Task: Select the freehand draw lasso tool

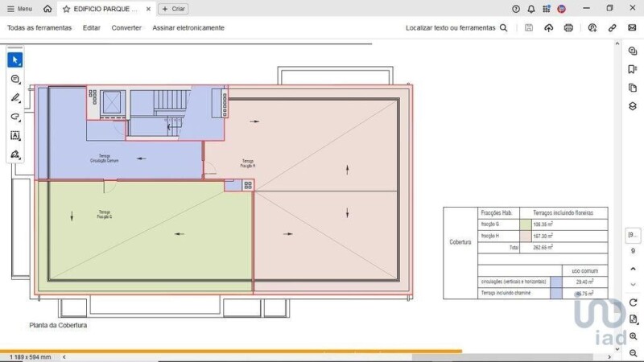Action: [15, 117]
